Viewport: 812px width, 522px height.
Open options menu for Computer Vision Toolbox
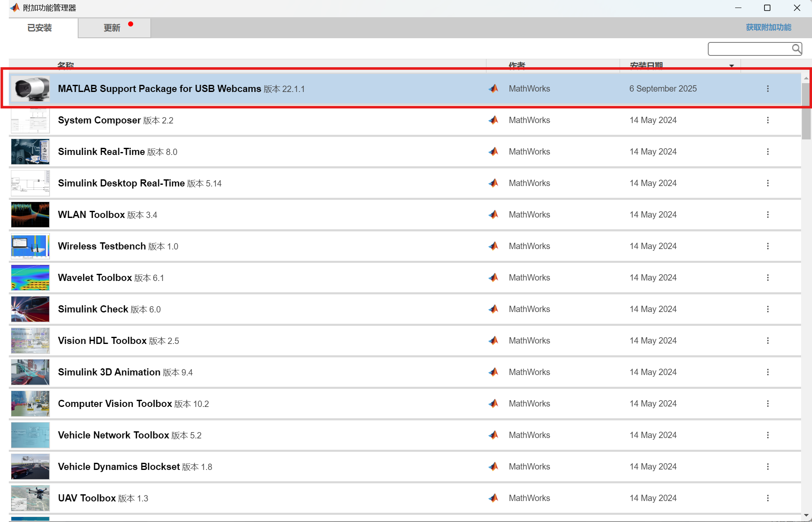pyautogui.click(x=767, y=404)
